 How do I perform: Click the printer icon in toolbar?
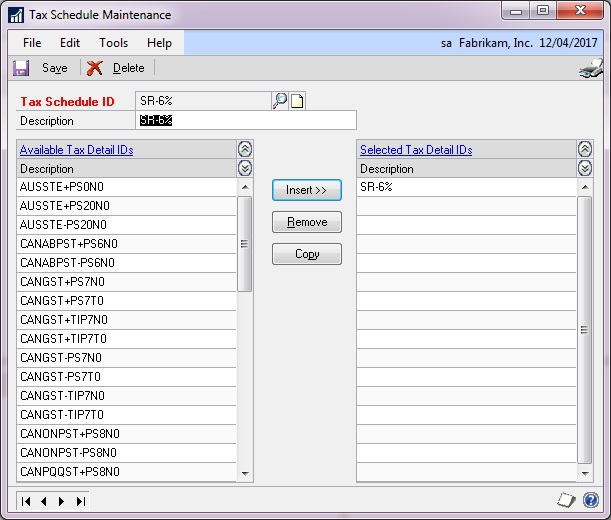coord(591,69)
